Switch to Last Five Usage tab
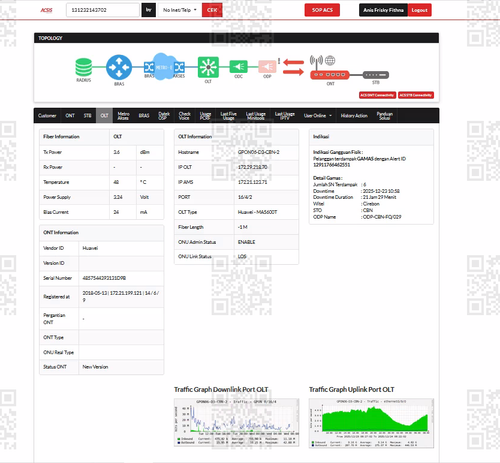This screenshot has width=500, height=463. 229,116
